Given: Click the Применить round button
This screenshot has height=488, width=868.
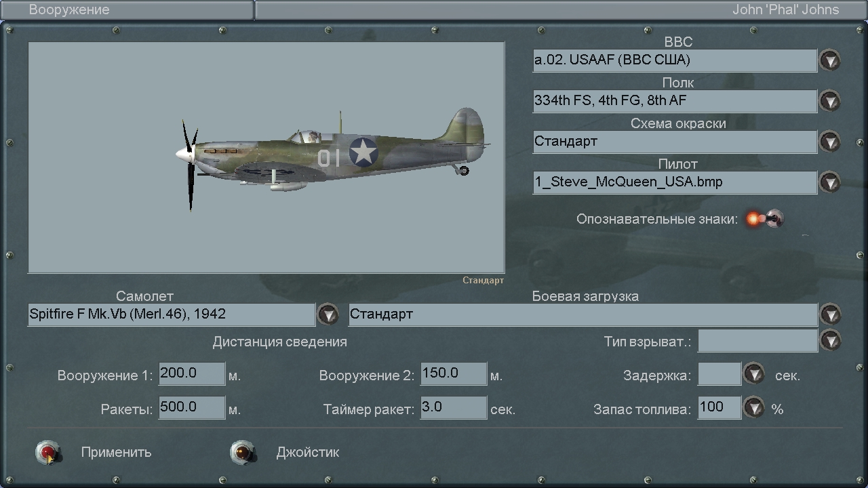Looking at the screenshot, I should (x=48, y=452).
